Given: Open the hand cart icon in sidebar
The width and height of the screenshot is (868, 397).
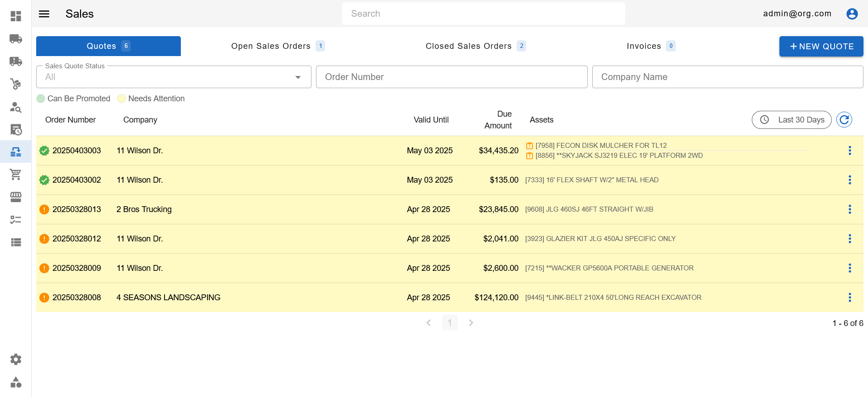Looking at the screenshot, I should tap(16, 84).
